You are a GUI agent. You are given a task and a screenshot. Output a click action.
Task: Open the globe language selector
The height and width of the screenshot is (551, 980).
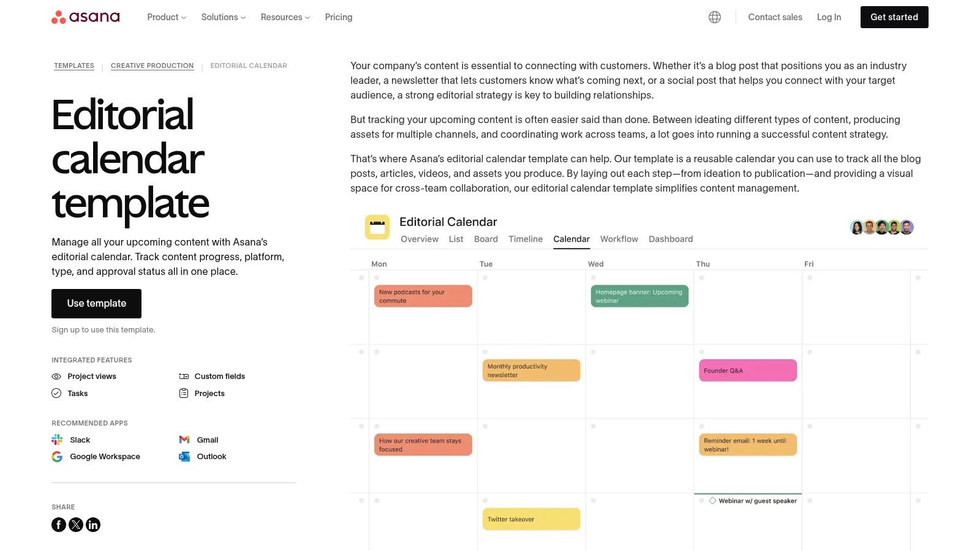715,17
